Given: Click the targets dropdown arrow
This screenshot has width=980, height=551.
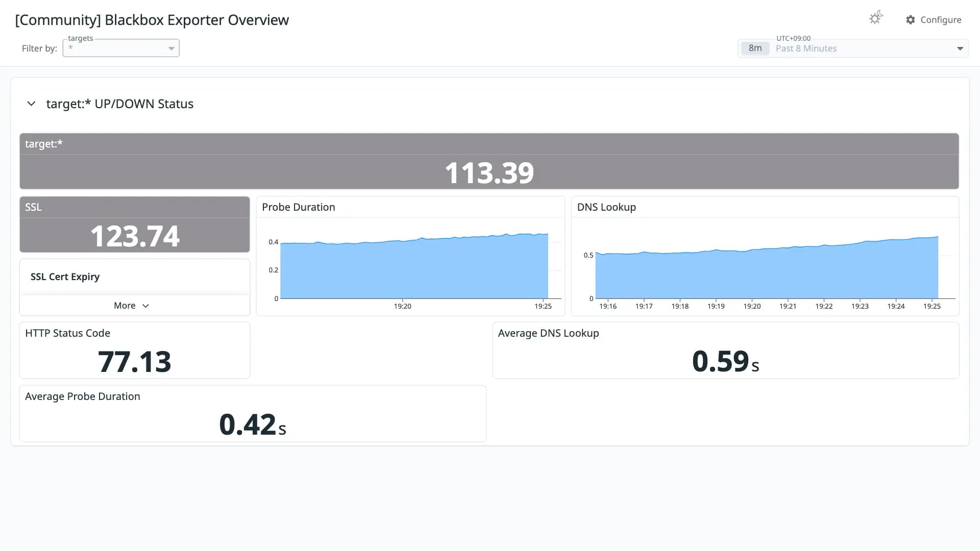Looking at the screenshot, I should (171, 48).
